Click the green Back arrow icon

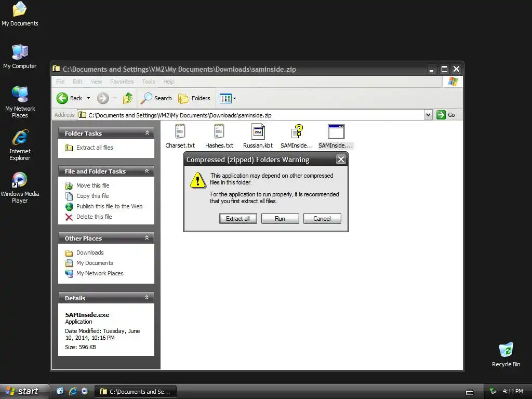pos(62,98)
